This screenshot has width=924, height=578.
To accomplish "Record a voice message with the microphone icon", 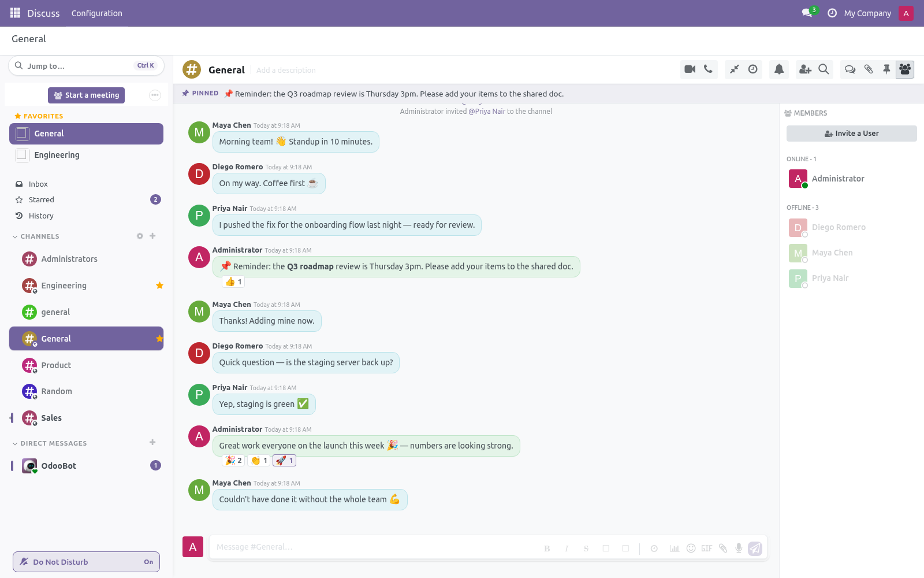I will (x=739, y=548).
